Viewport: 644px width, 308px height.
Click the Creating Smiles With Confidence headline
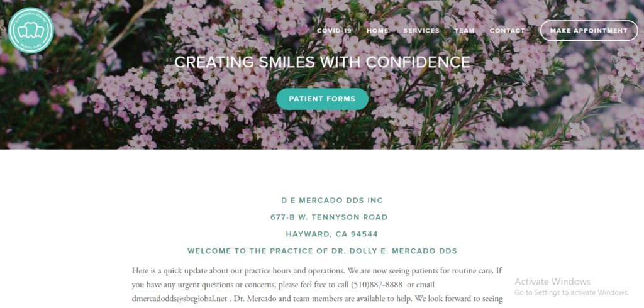click(323, 62)
